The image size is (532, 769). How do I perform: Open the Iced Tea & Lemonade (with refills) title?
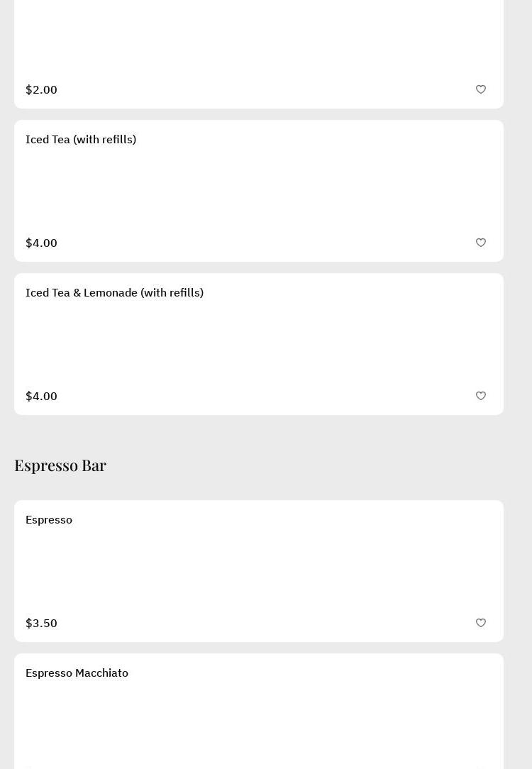(x=114, y=293)
